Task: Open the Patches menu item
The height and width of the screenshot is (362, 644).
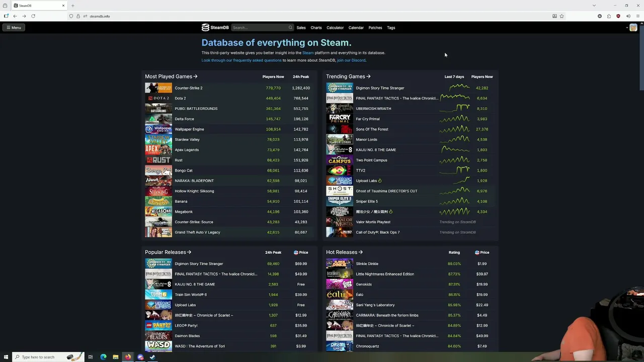Action: pyautogui.click(x=375, y=28)
